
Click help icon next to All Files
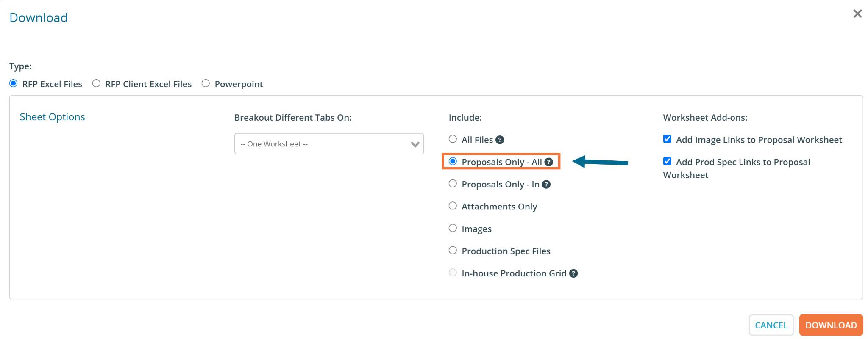point(500,140)
